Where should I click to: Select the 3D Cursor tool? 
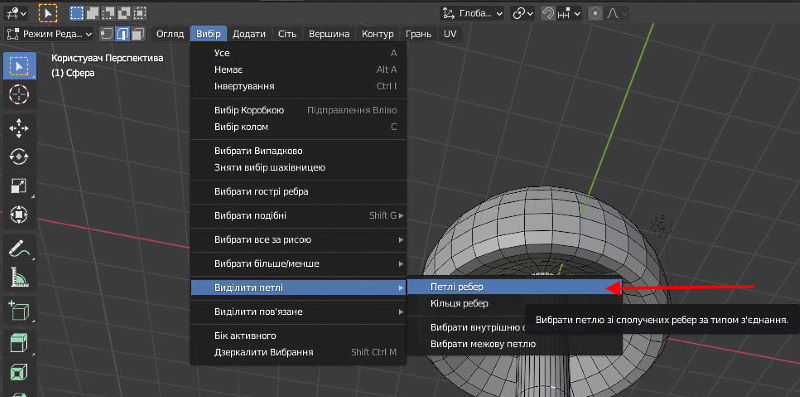click(x=19, y=94)
